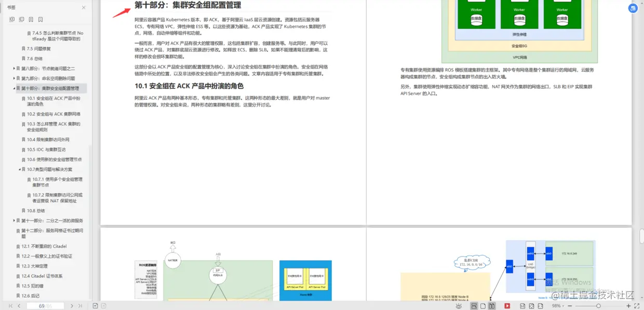644x310 pixels.
Task: Open bookmark 12.3 大神定理
Action: [x=34, y=266]
